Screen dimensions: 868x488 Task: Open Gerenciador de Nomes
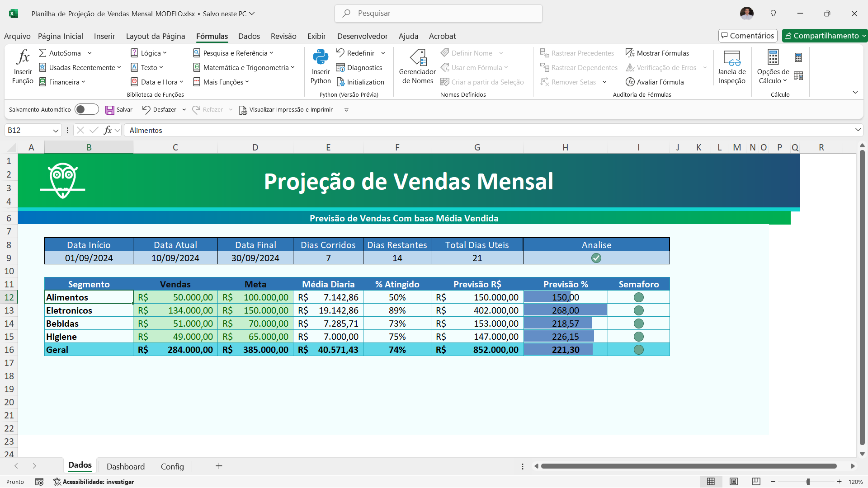tap(417, 66)
